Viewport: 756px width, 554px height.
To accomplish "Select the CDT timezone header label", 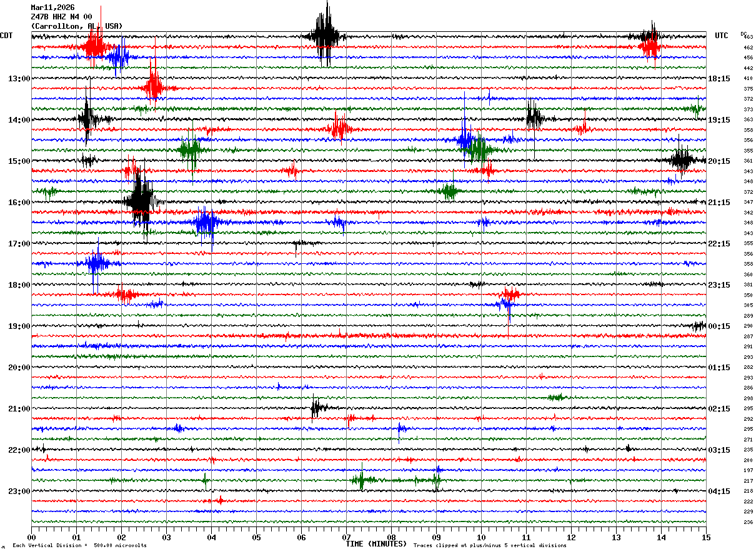I will [x=6, y=36].
